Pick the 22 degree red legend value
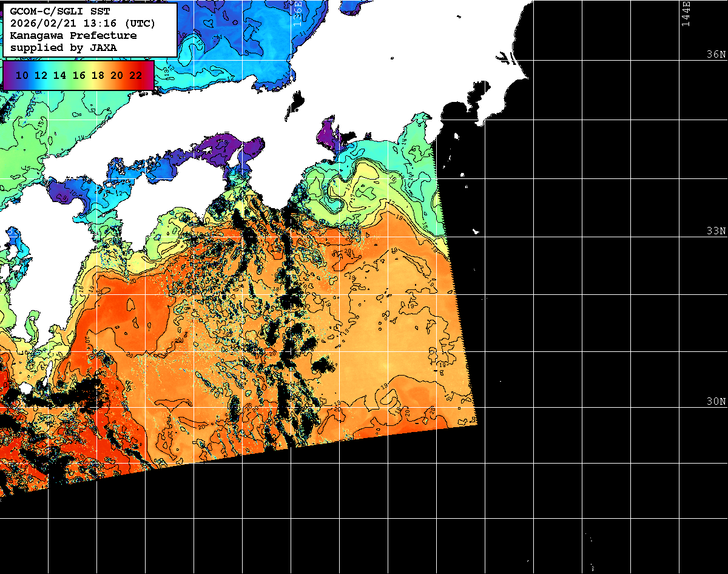728x574 pixels. [x=136, y=75]
